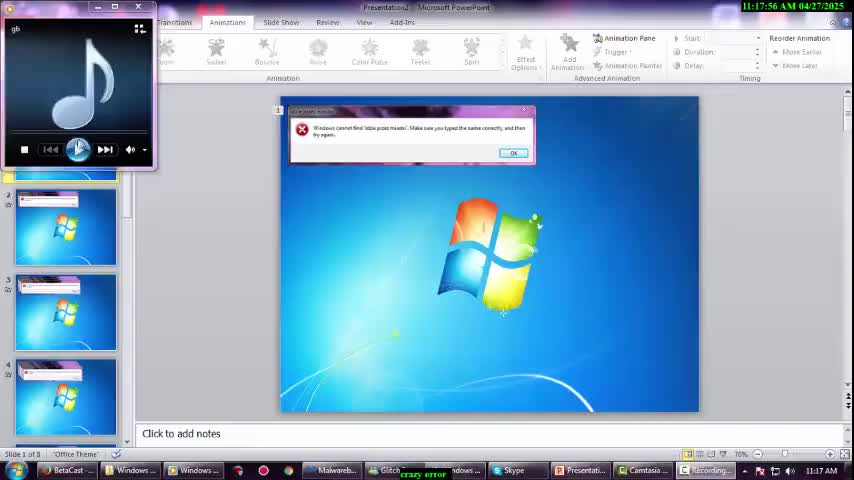This screenshot has width=854, height=480.
Task: Select slide 2 thumbnail
Action: coord(66,227)
